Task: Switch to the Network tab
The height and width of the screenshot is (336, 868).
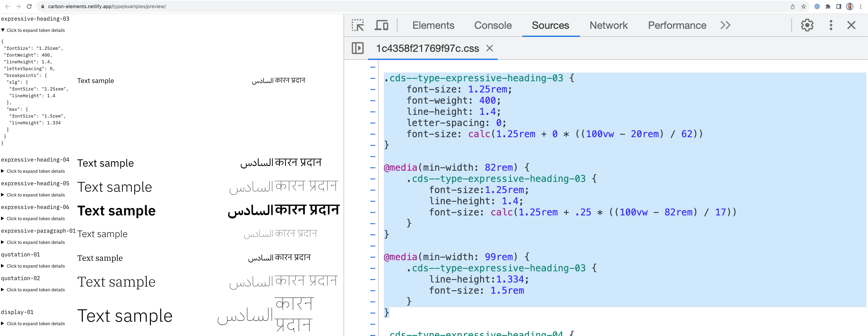Action: [608, 25]
